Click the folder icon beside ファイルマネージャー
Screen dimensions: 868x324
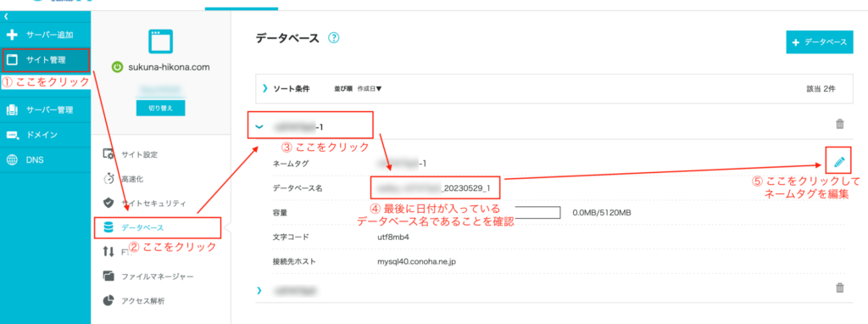click(x=108, y=276)
